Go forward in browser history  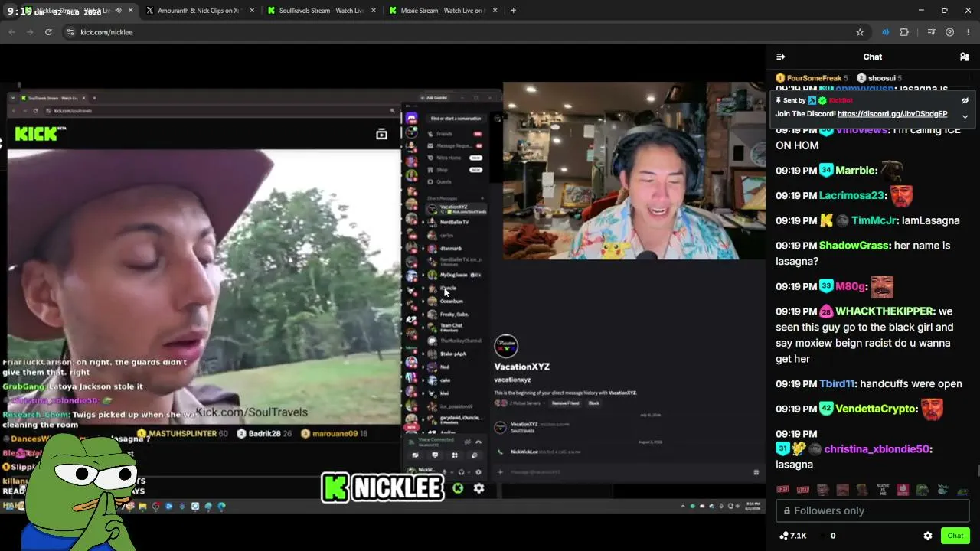[30, 32]
